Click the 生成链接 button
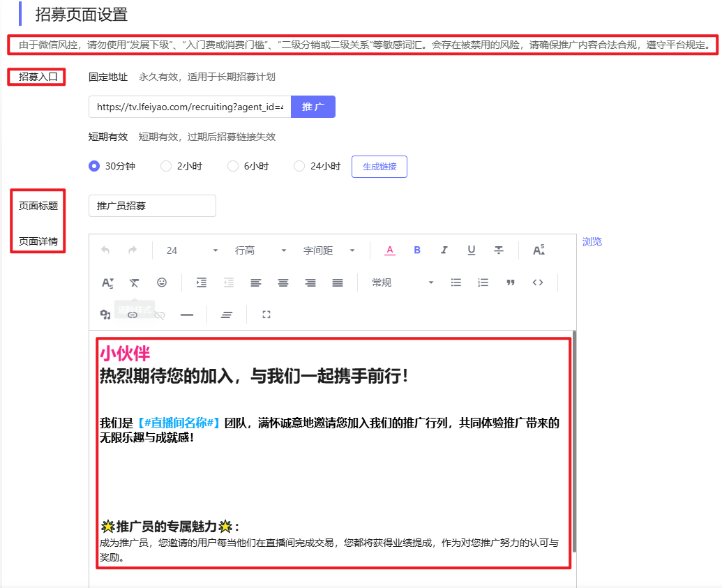Viewport: 722px width, 588px height. click(379, 167)
